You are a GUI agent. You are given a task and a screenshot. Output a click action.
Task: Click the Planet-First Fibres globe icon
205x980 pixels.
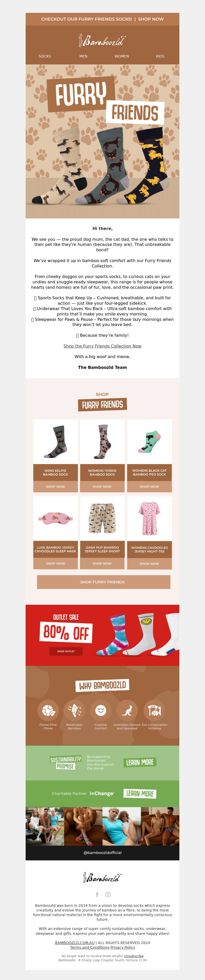pos(48,710)
